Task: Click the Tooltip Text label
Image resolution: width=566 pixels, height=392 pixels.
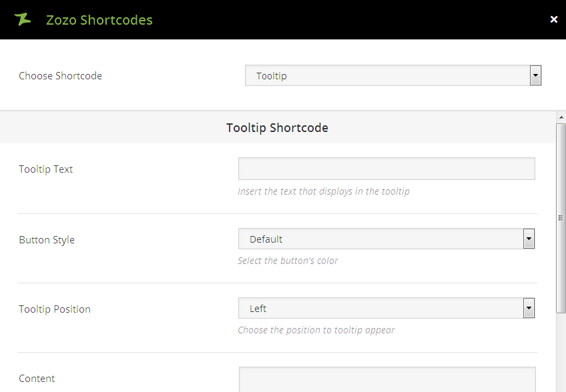Action: pyautogui.click(x=46, y=169)
